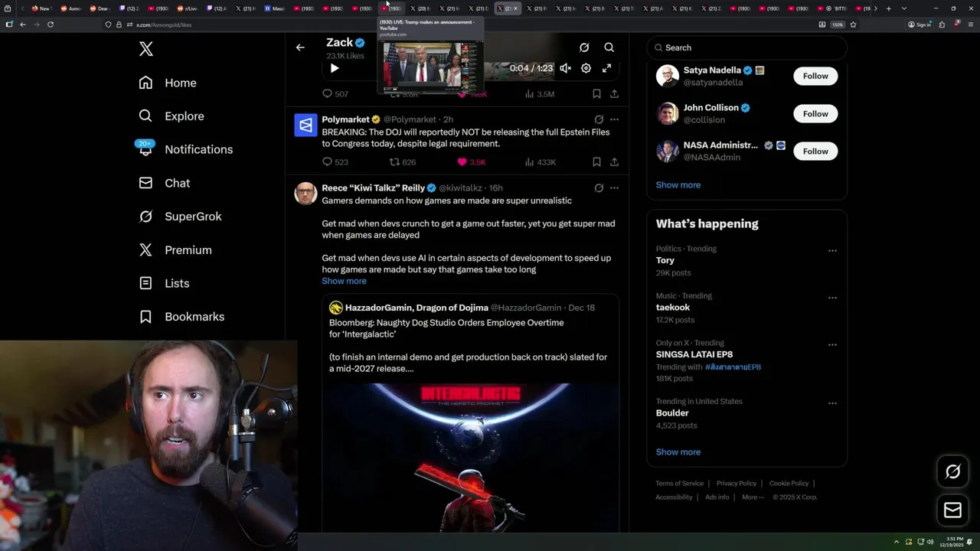Open more options on Polymarket post
Screen dimensions: 980x551
614,119
